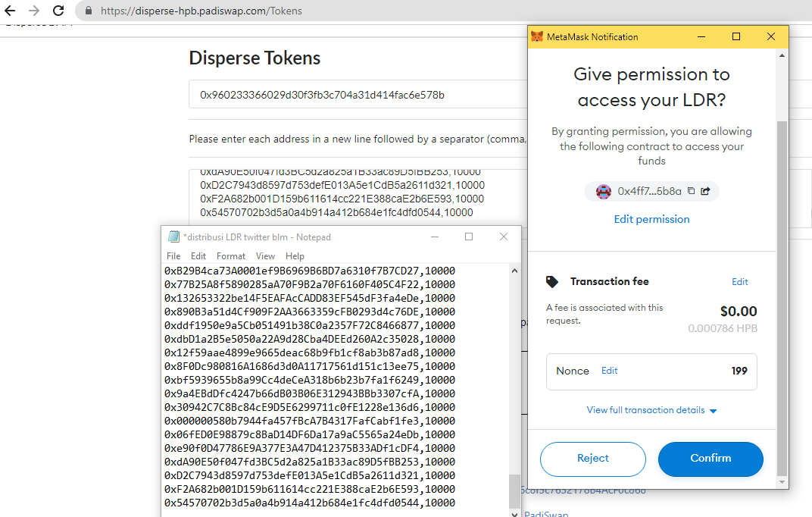Close the MetaMask Notification window
The width and height of the screenshot is (812, 517).
coord(770,37)
